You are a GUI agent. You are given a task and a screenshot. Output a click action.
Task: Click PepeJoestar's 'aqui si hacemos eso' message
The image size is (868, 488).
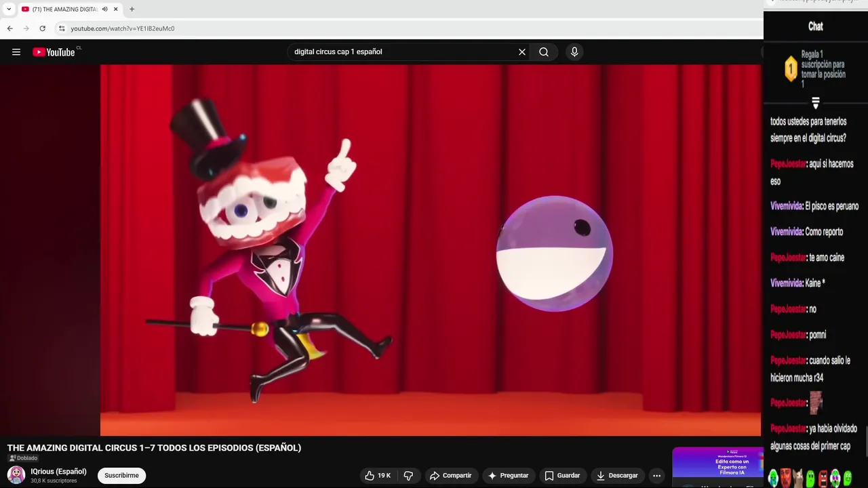pyautogui.click(x=812, y=172)
